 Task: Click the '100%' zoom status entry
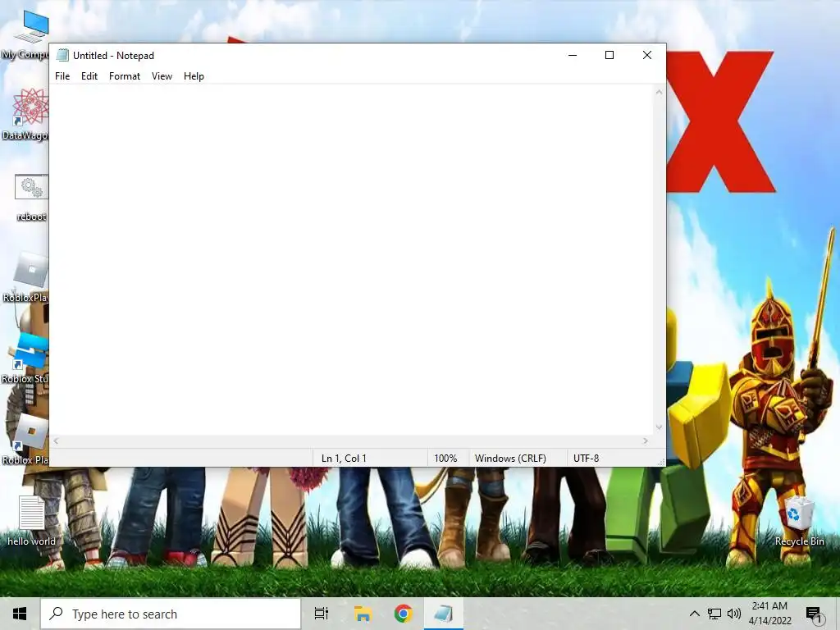click(x=445, y=459)
